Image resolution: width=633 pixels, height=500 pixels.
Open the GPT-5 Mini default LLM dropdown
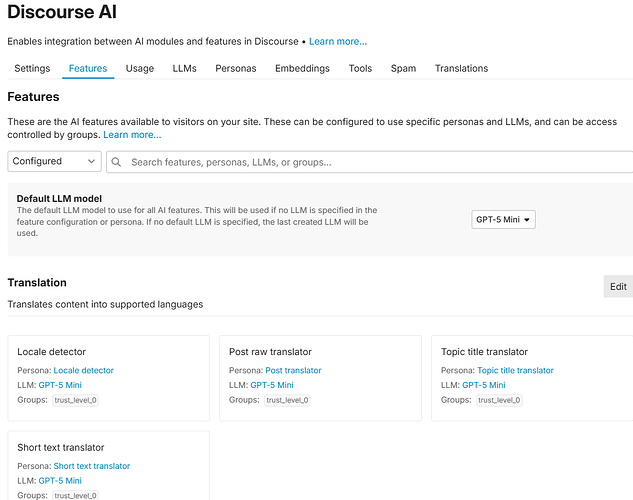pos(503,220)
